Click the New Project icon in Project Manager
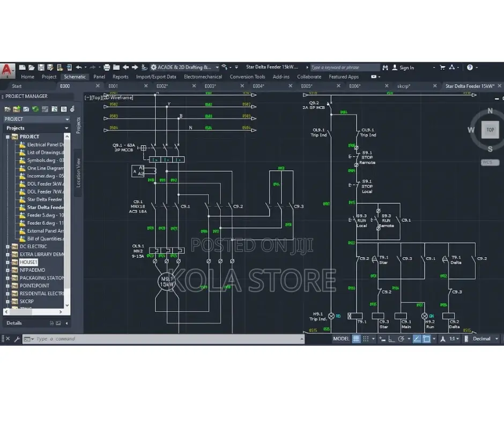This screenshot has height=423, width=504. 17,109
